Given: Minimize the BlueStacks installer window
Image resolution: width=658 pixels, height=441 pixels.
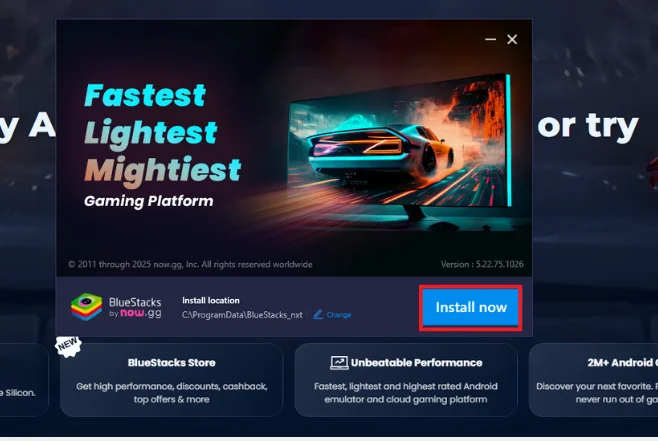Looking at the screenshot, I should click(490, 39).
